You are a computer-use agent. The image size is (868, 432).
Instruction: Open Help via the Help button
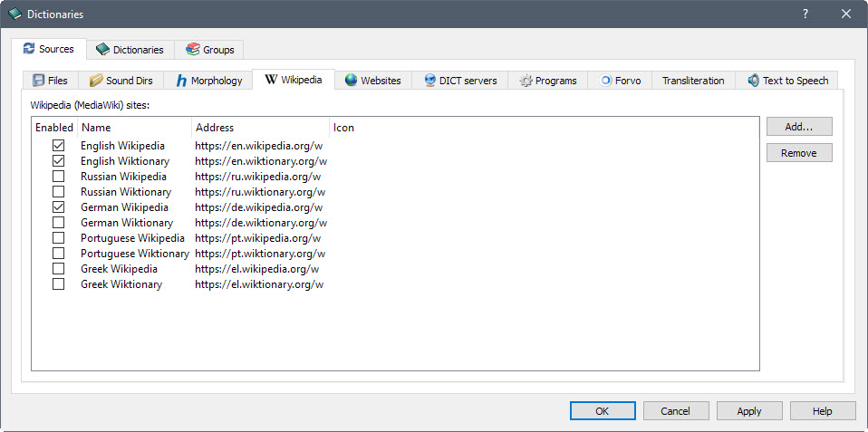822,411
